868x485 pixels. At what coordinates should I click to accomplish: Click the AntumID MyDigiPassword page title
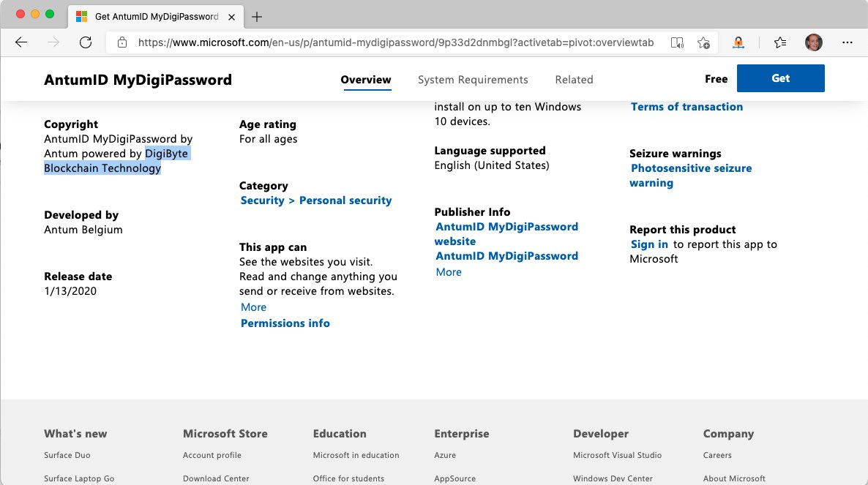click(x=138, y=80)
